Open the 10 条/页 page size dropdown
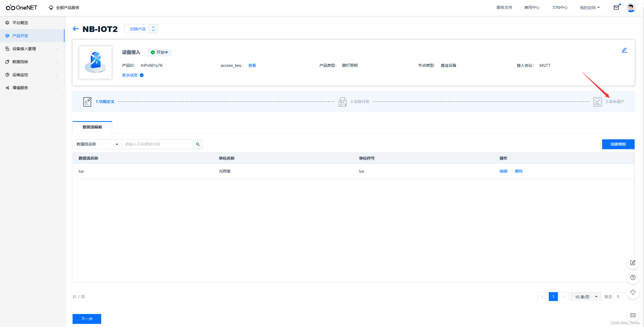The image size is (644, 327). pos(586,297)
